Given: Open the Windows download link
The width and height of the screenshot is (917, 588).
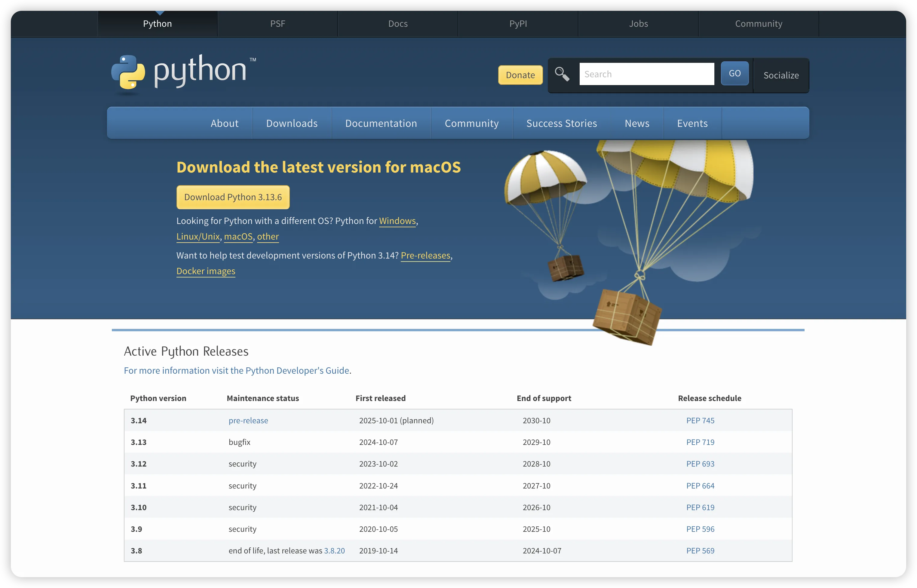Looking at the screenshot, I should (x=397, y=221).
